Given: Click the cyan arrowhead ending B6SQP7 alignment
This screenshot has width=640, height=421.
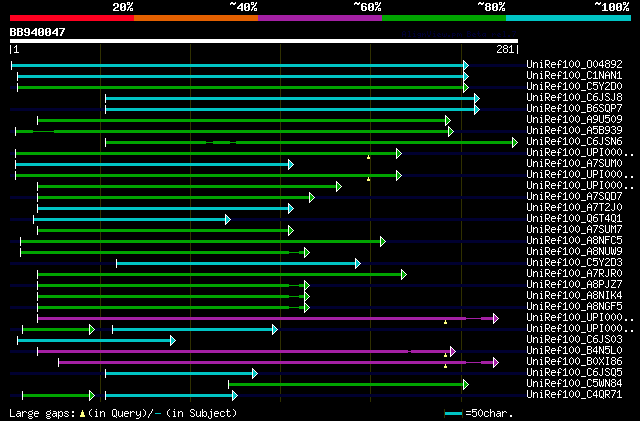Looking at the screenshot, I should coord(477,109).
